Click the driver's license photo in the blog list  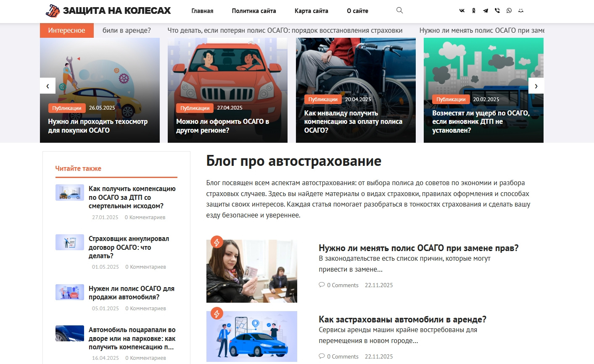[252, 271]
